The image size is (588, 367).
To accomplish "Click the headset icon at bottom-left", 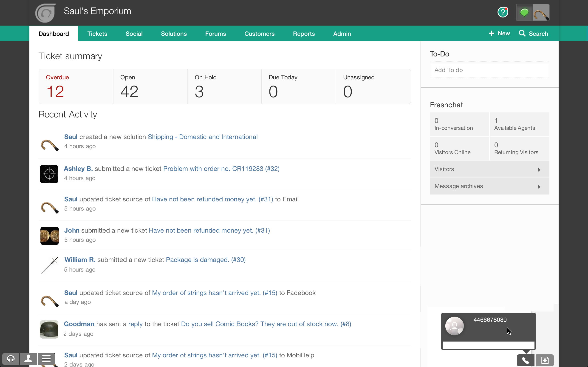I will pos(11,359).
